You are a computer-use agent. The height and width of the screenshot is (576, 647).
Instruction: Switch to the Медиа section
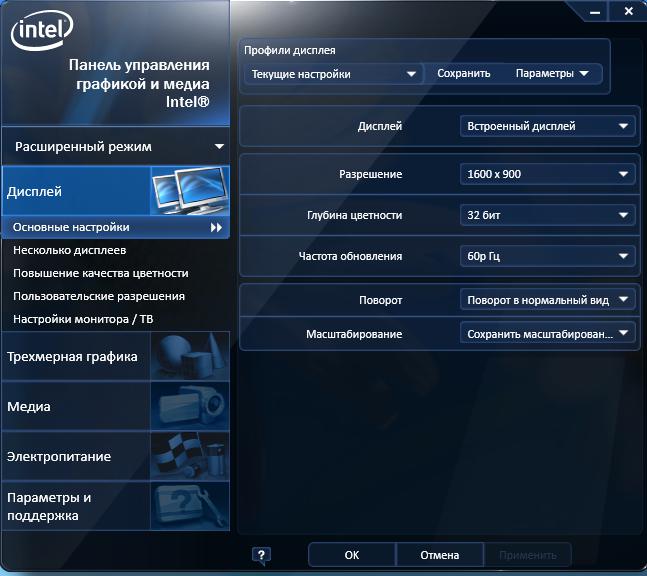click(116, 406)
